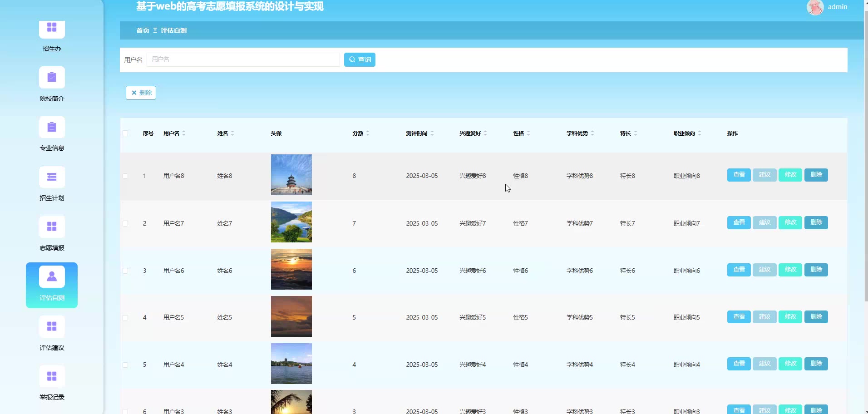Click 修改 for 用户名8 row
Viewport: 868px width, 414px height.
click(790, 175)
